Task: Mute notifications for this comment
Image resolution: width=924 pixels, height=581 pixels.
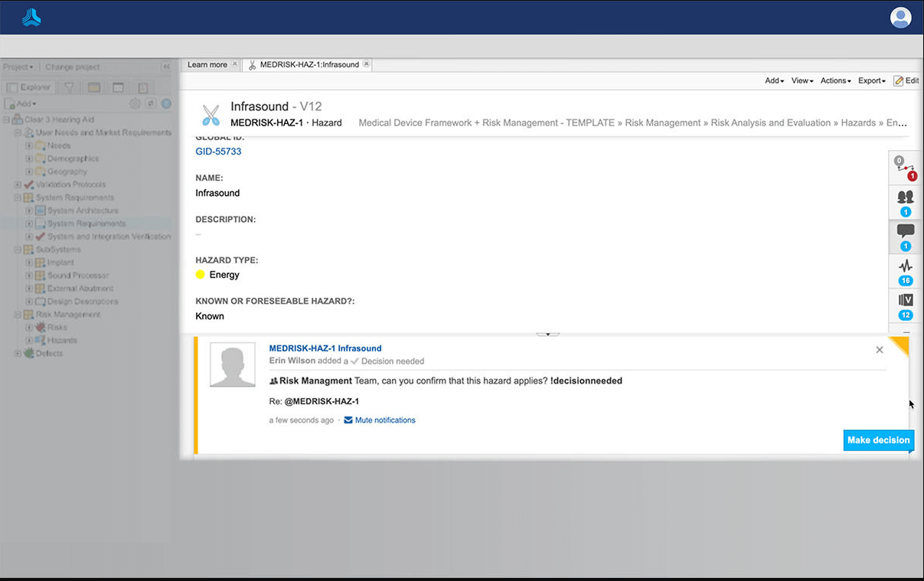Action: point(384,420)
